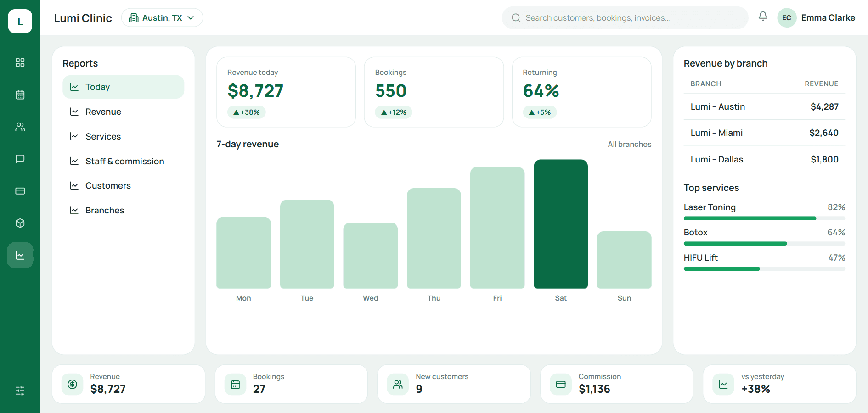Click the +12% badge under Bookings
This screenshot has width=868, height=413.
click(394, 112)
